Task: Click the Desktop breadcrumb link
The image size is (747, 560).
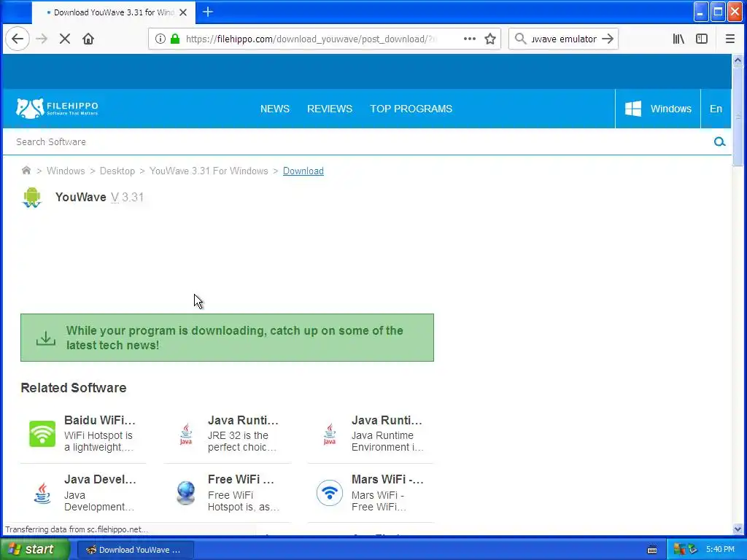Action: pyautogui.click(x=117, y=171)
